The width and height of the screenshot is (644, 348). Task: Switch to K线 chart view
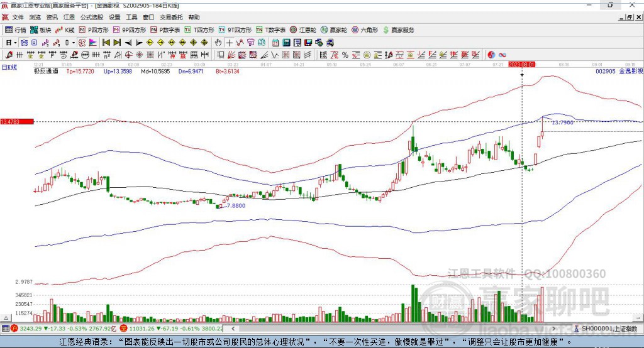65,30
